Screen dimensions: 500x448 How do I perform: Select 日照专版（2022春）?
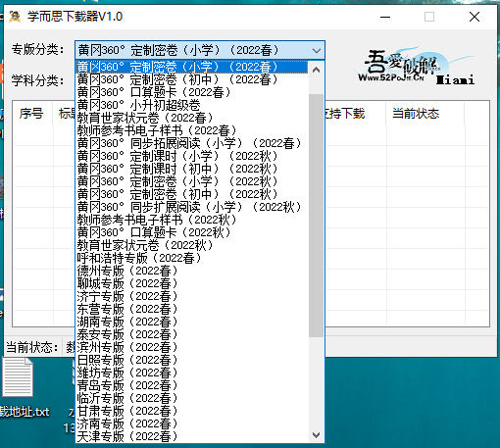(x=192, y=360)
